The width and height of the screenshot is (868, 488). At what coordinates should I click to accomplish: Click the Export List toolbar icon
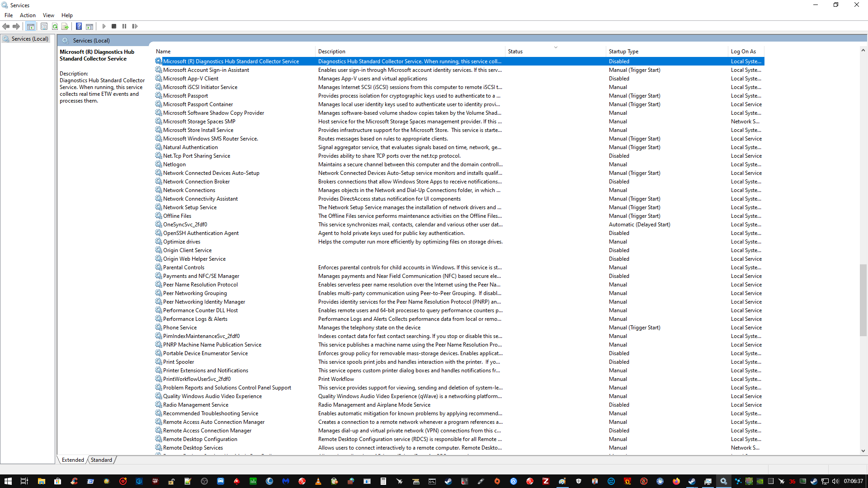point(65,26)
